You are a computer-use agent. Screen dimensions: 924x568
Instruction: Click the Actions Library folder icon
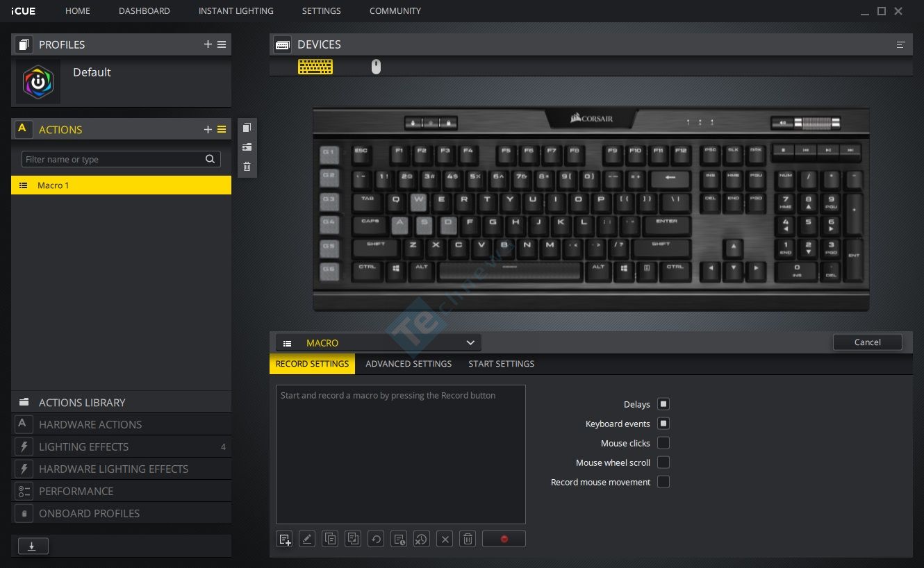[x=24, y=402]
